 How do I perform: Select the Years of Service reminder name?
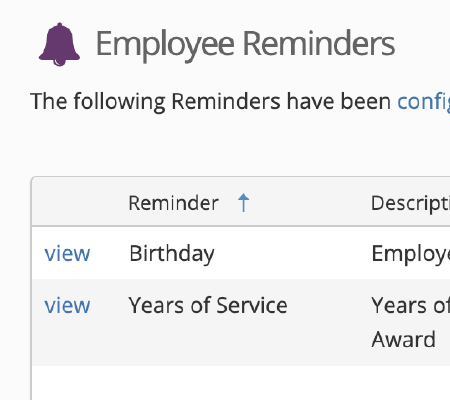tap(208, 305)
